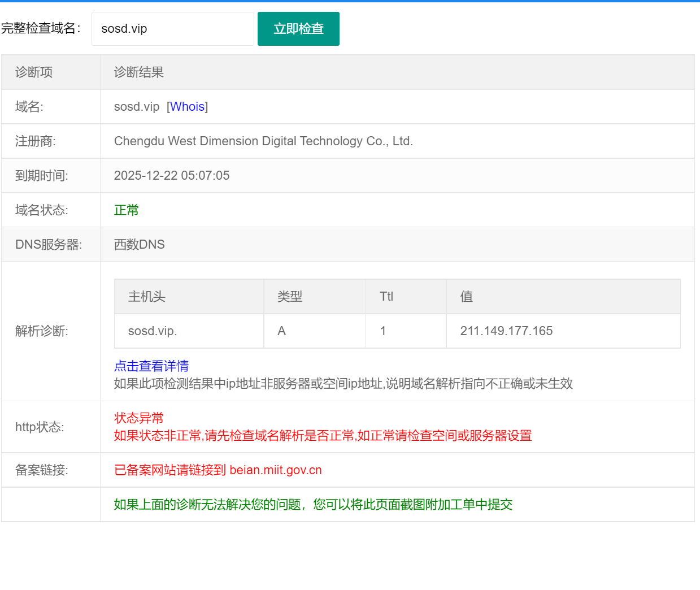700x590 pixels.
Task: Click the 诊断结果 table header
Action: click(139, 72)
